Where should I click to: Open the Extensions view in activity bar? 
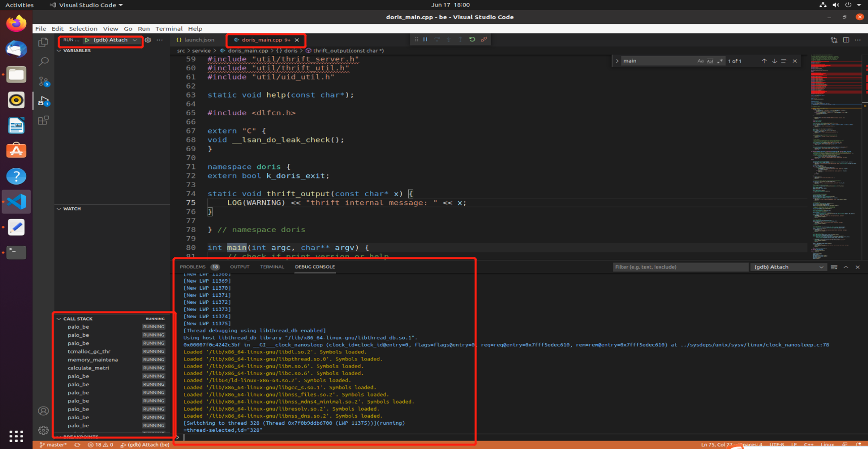tap(44, 120)
